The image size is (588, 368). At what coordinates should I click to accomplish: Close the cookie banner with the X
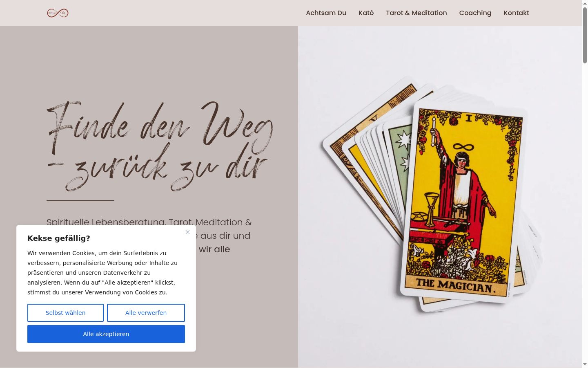[x=187, y=232]
